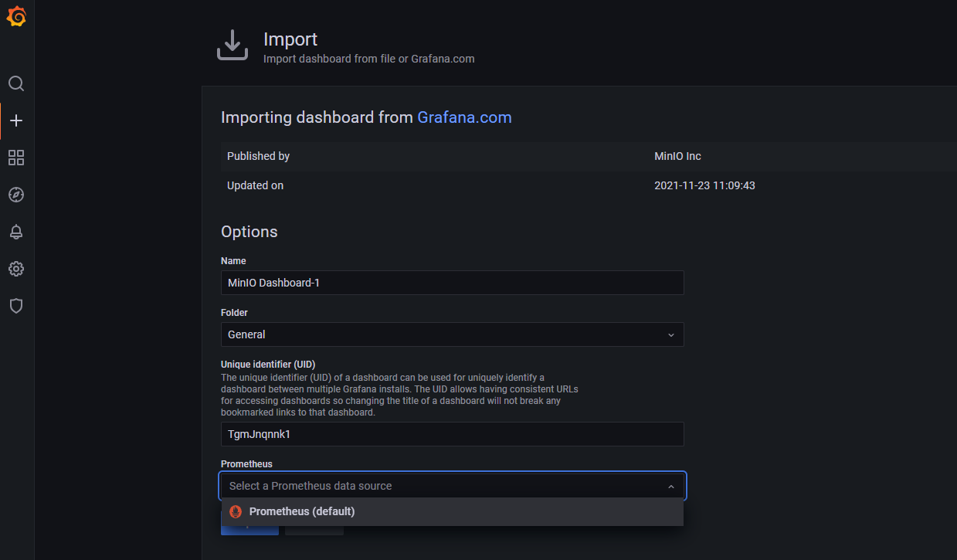Image resolution: width=957 pixels, height=560 pixels.
Task: Collapse the Prometheus dropdown using its chevron
Action: tap(670, 487)
